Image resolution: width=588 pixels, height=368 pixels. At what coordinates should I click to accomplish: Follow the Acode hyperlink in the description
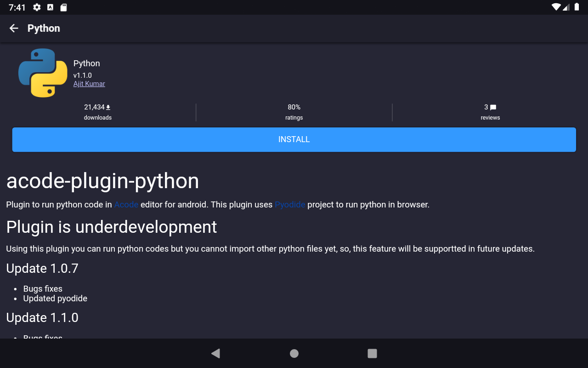coord(126,204)
